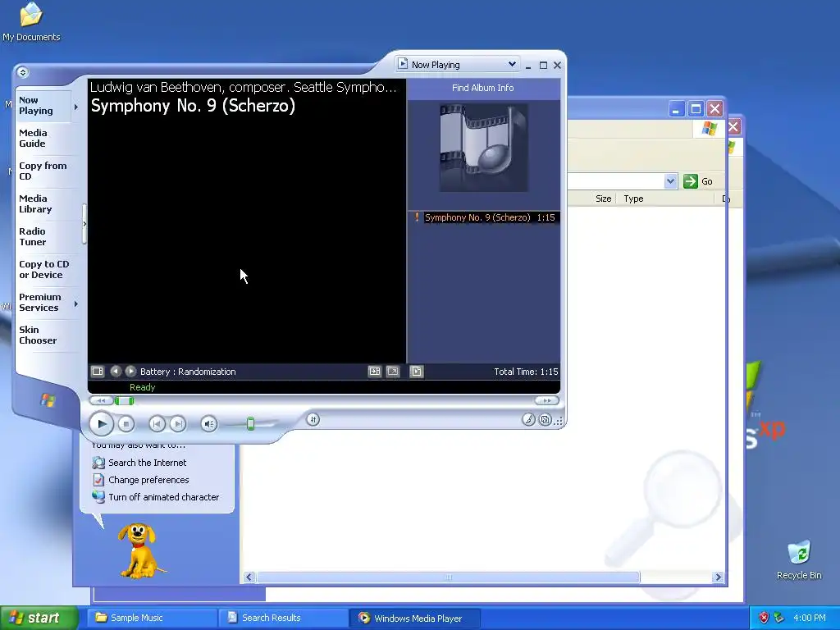Switch to Search Results taskbar button

[283, 618]
